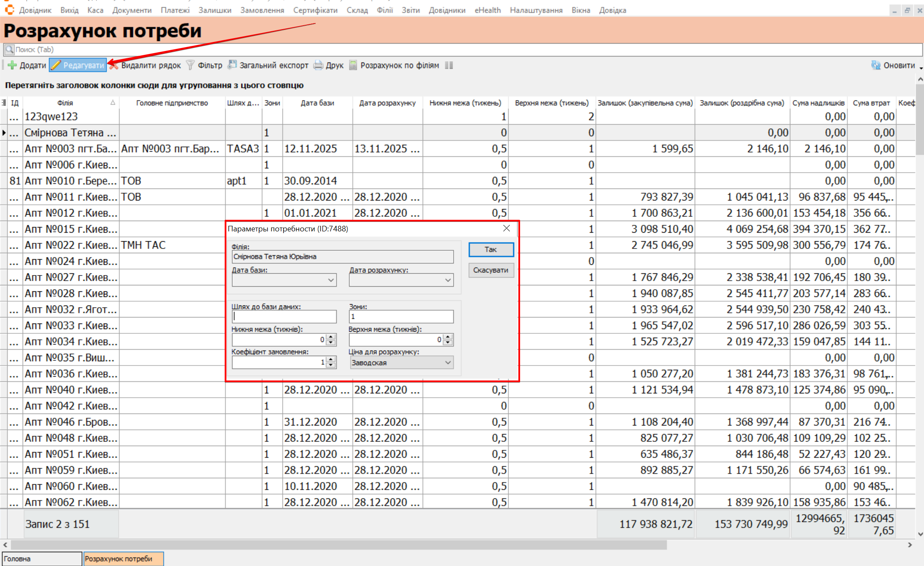
Task: Click the Розрахунок по філіям icon
Action: [x=353, y=65]
